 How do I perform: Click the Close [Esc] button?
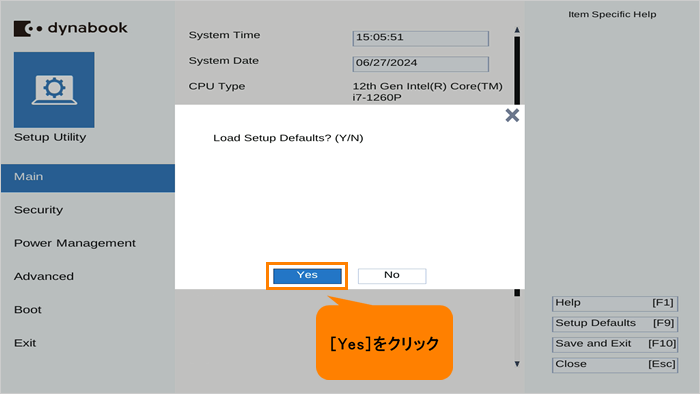coord(615,365)
